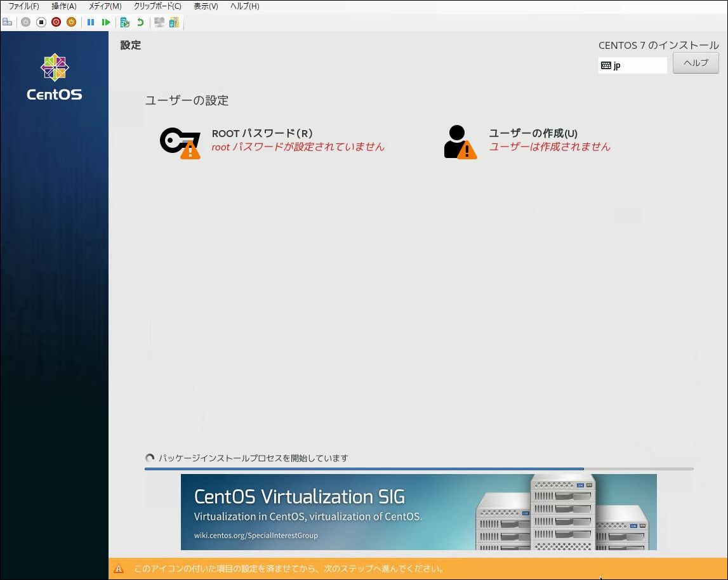Resume the VM with the green play icon
Image resolution: width=728 pixels, height=580 pixels.
click(x=106, y=22)
